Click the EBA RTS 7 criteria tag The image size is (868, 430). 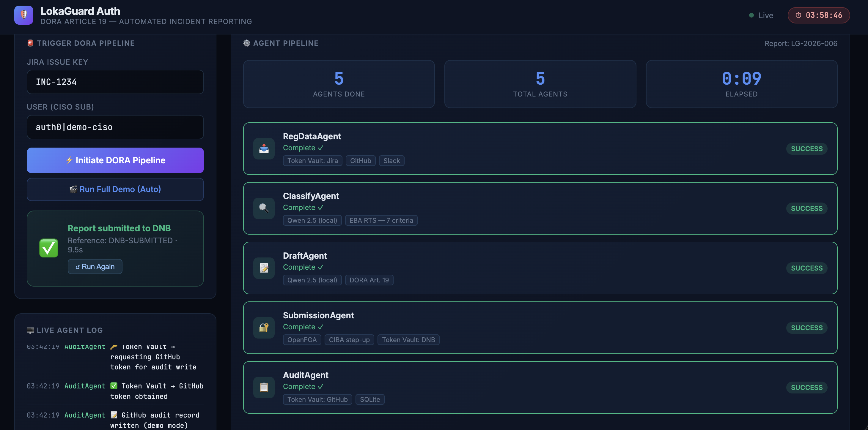tap(381, 220)
